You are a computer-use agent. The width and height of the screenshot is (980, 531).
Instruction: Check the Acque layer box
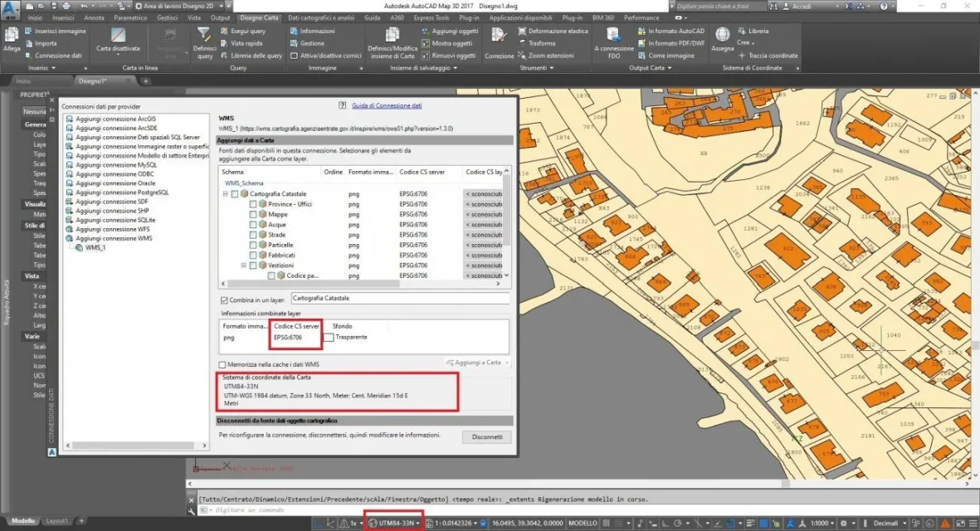point(253,224)
